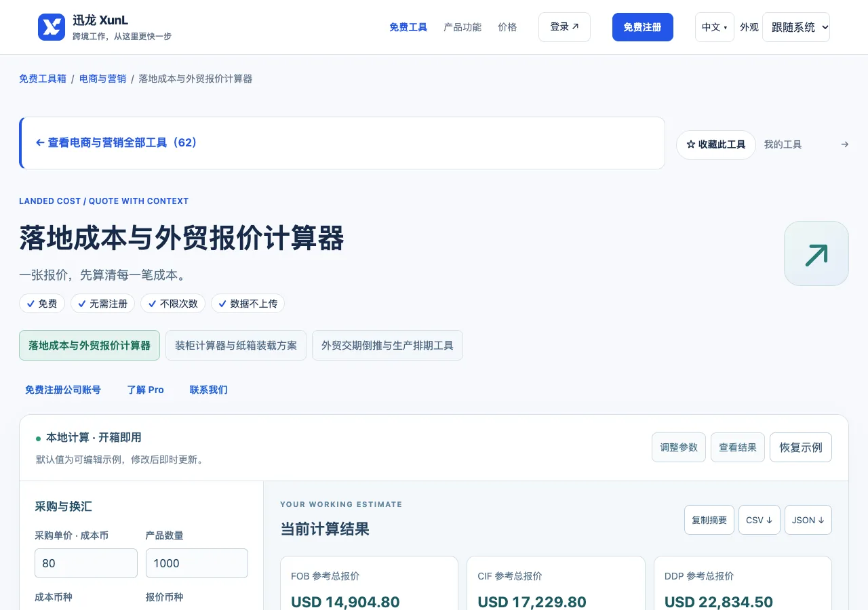Open the 我的工具 link
Image resolution: width=868 pixels, height=610 pixels.
[x=783, y=144]
